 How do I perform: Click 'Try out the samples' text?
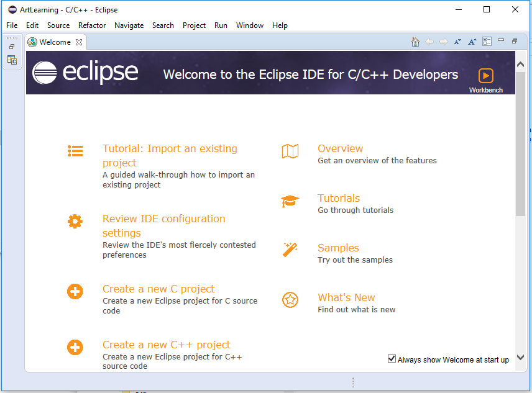tap(355, 260)
